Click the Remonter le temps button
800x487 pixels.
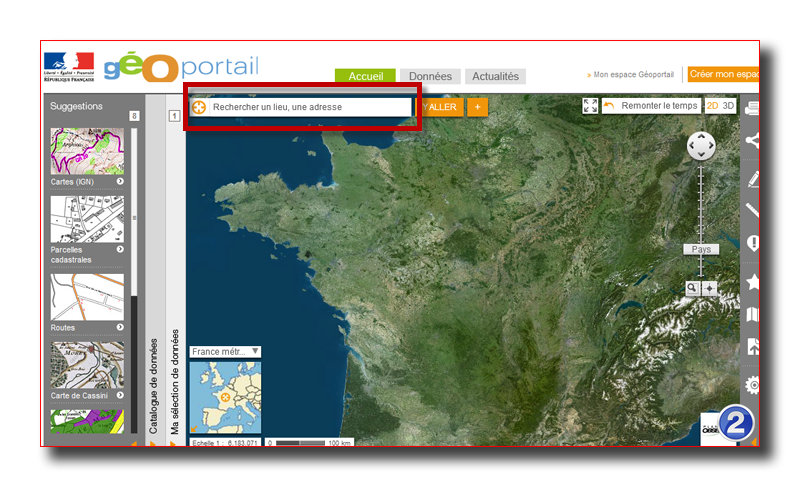pos(651,106)
